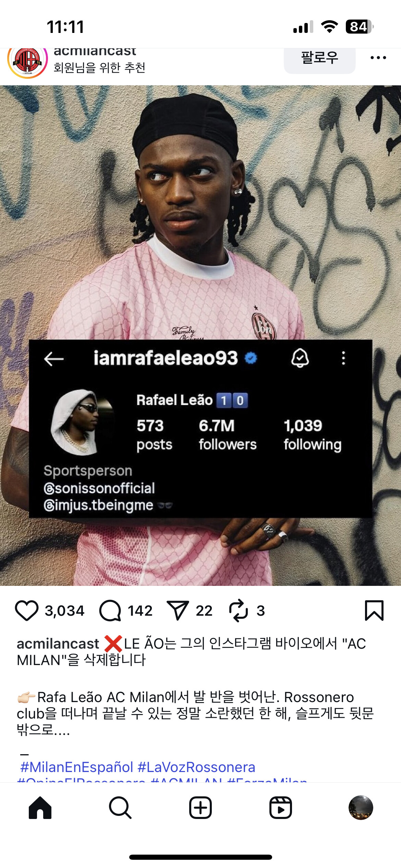Open the #LaVozRossonera hashtag
Screen dimensions: 401x868
[196, 767]
